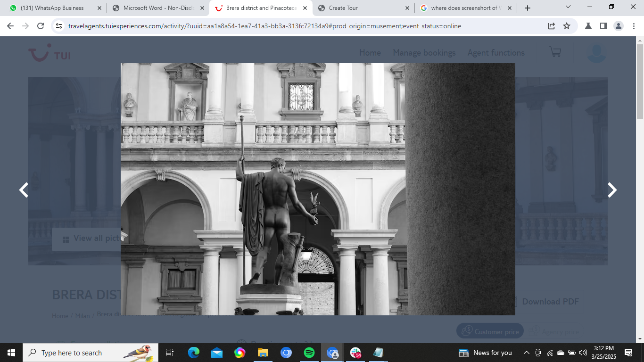Image resolution: width=644 pixels, height=362 pixels.
Task: Open the Home breadcrumb link
Action: (60, 316)
